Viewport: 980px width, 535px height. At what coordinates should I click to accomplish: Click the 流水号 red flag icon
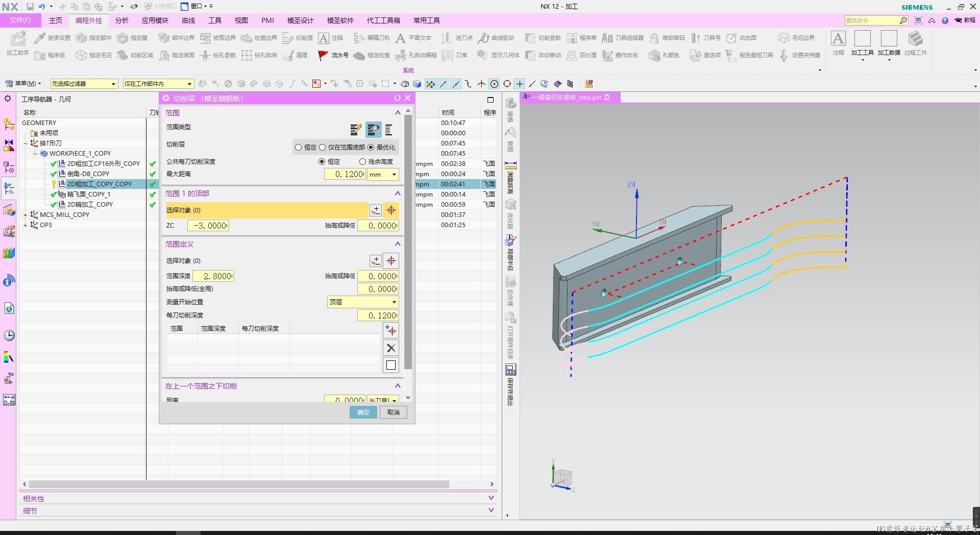coord(323,55)
